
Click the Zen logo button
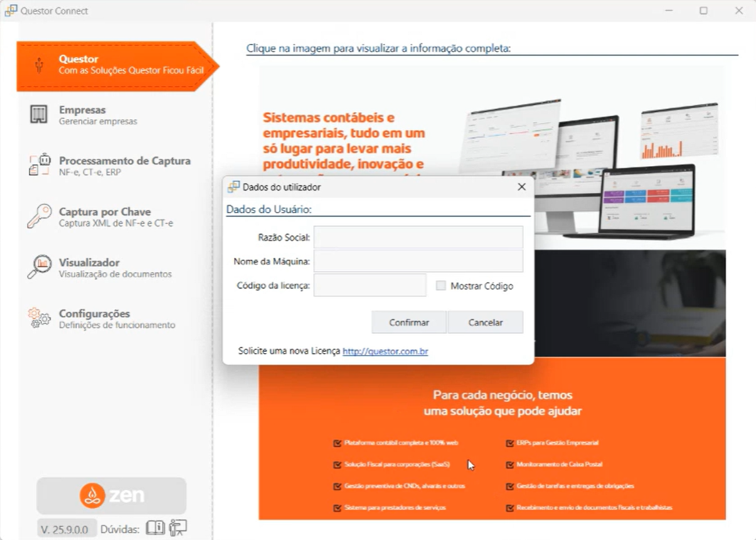click(111, 495)
